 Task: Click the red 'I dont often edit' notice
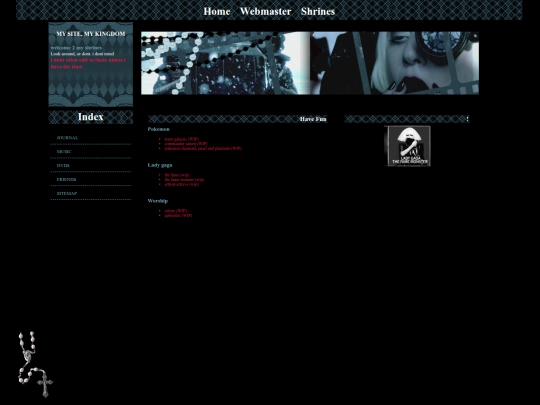tap(88, 63)
